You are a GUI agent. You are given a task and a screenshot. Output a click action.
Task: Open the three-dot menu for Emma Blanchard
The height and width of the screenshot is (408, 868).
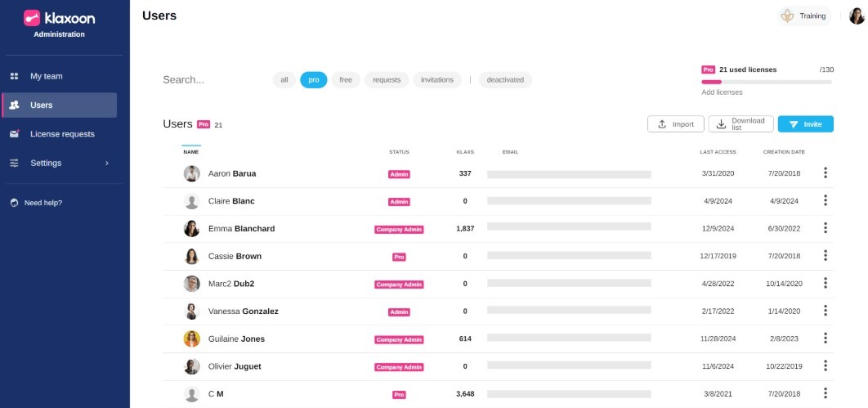pyautogui.click(x=825, y=228)
